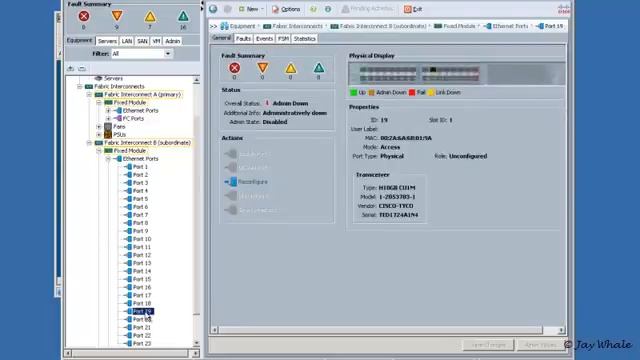640x360 pixels.
Task: Switch to the Servers navigation tab
Action: click(107, 41)
